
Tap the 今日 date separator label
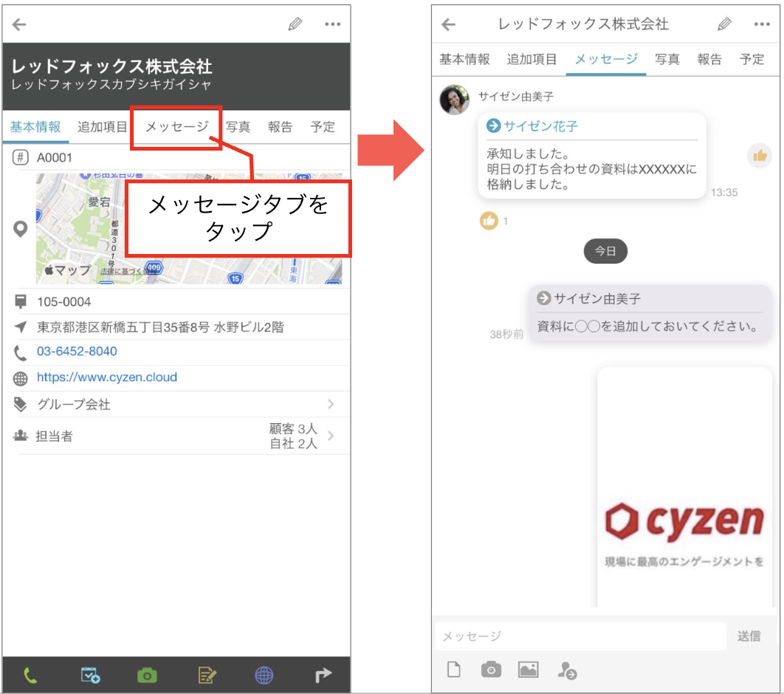tap(605, 251)
